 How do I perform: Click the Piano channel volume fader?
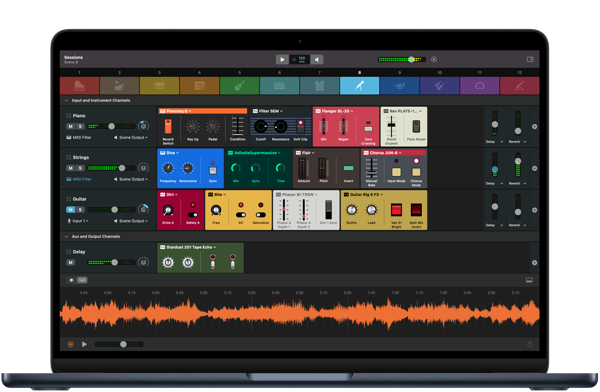pyautogui.click(x=111, y=126)
